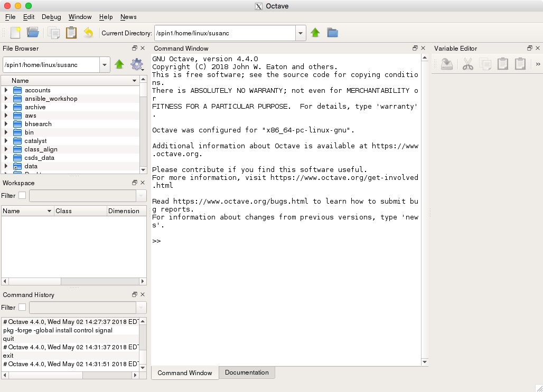The image size is (543, 392).
Task: Click the Cut scissors icon in Variable Editor
Action: pos(467,64)
